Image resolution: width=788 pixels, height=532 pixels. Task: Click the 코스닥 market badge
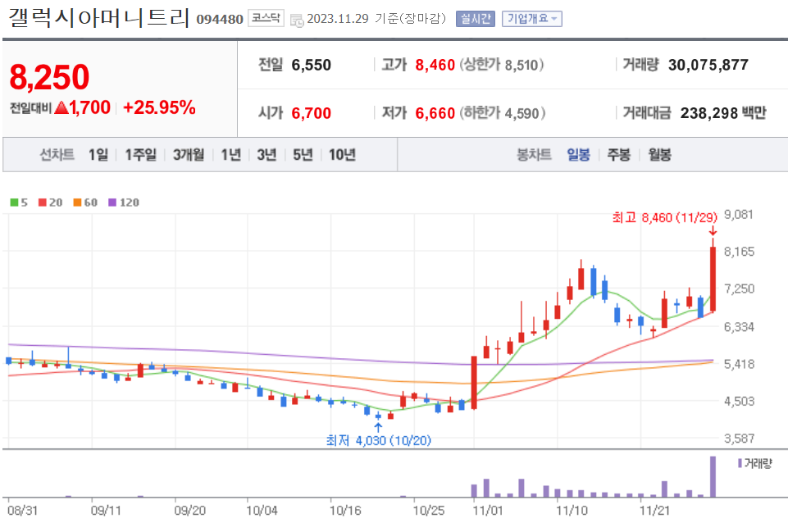[266, 19]
